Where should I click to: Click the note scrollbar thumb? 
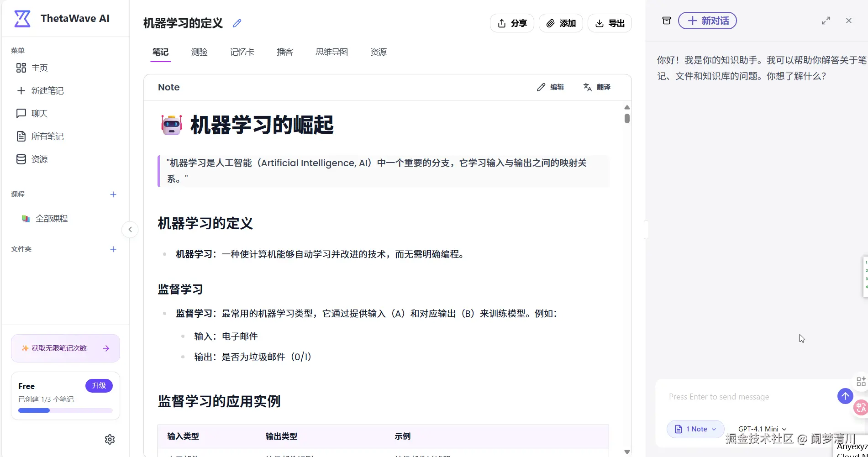[x=627, y=118]
